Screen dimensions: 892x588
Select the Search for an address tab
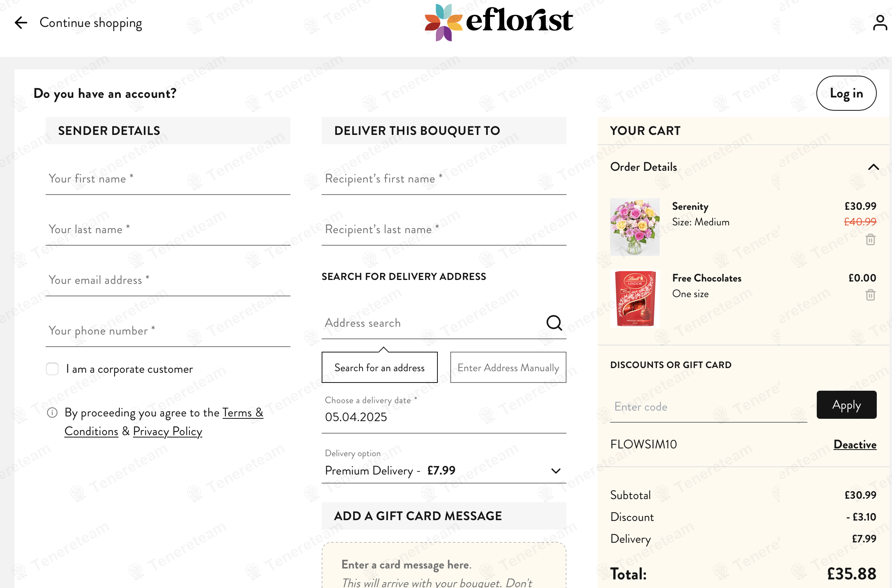coord(379,368)
